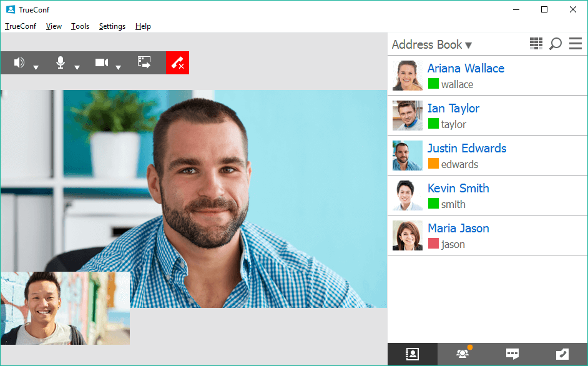Click Ariana Wallace's avatar photo

[407, 76]
